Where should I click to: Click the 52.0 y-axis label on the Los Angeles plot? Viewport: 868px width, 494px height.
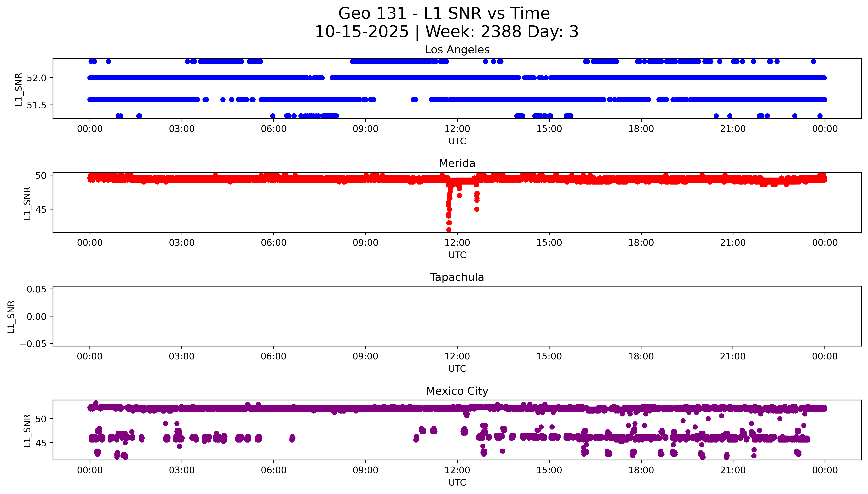pyautogui.click(x=36, y=78)
